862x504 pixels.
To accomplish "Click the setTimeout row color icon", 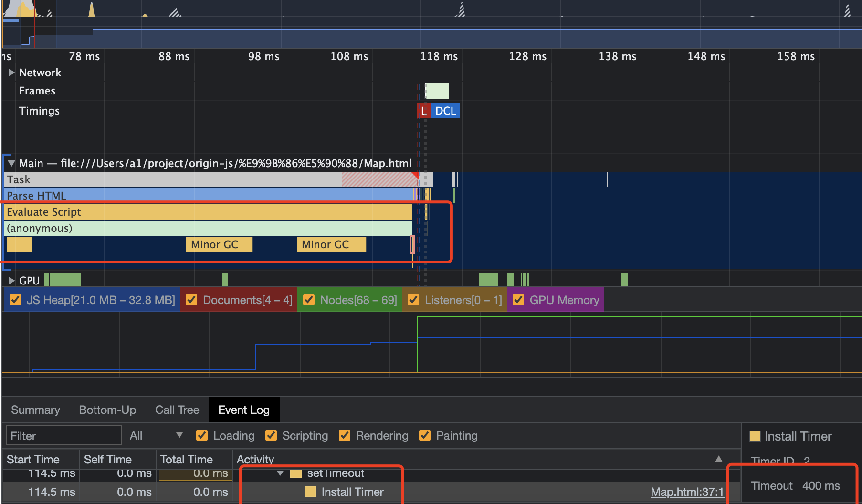I will (296, 473).
